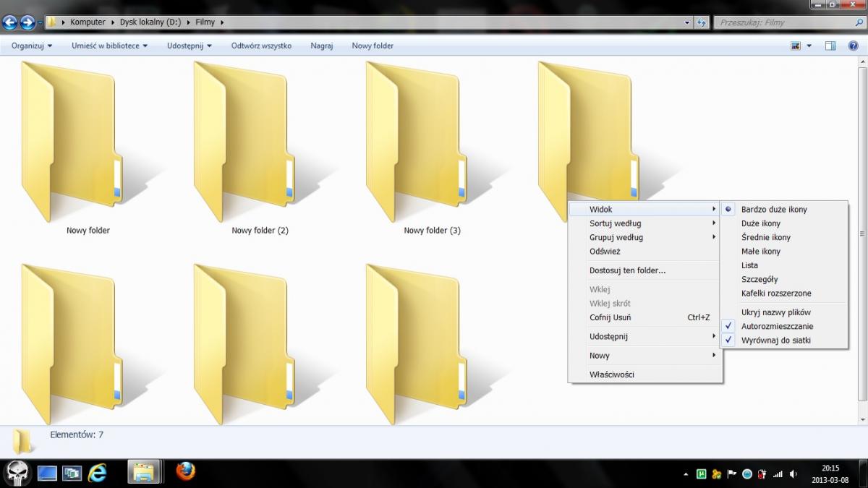Open the view options dropdown arrow in toolbar
868x488 pixels.
point(809,46)
